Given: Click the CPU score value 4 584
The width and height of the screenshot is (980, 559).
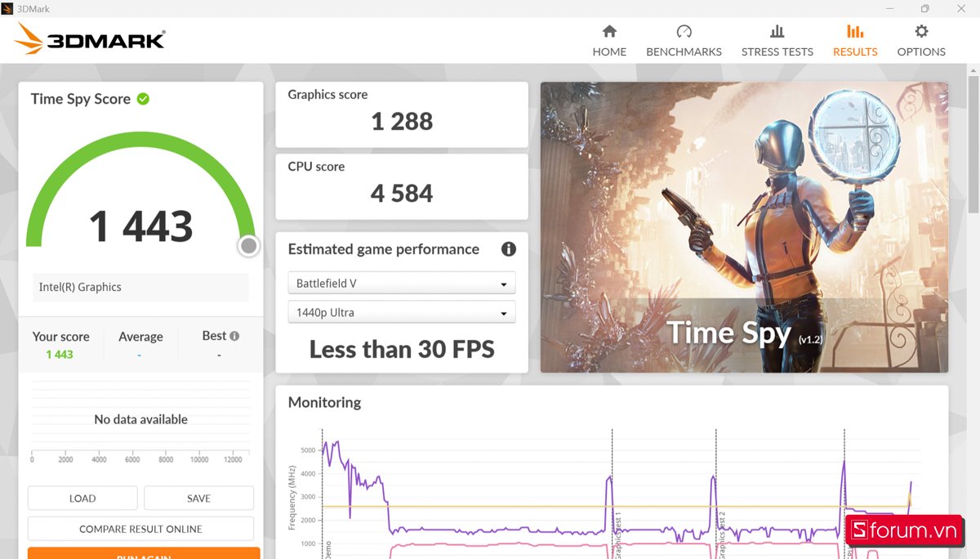Looking at the screenshot, I should pos(402,194).
